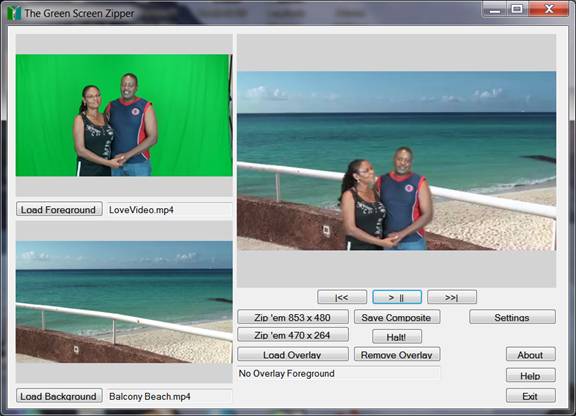Open the About dialog
Screen dimensions: 576x416
coord(530,354)
